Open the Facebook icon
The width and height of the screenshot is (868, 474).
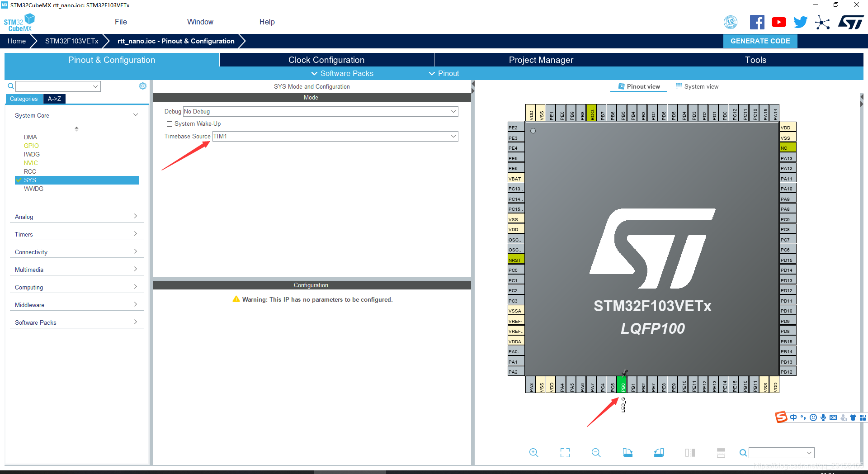point(757,22)
